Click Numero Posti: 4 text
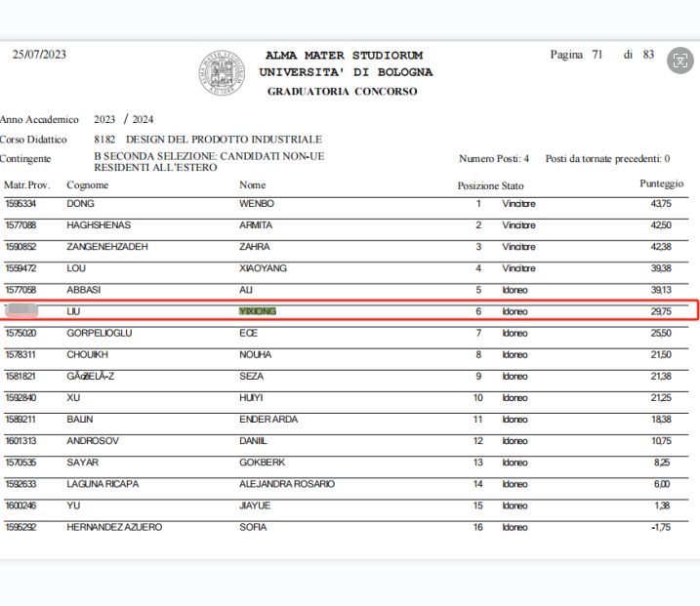This screenshot has height=606, width=700. pos(494,158)
